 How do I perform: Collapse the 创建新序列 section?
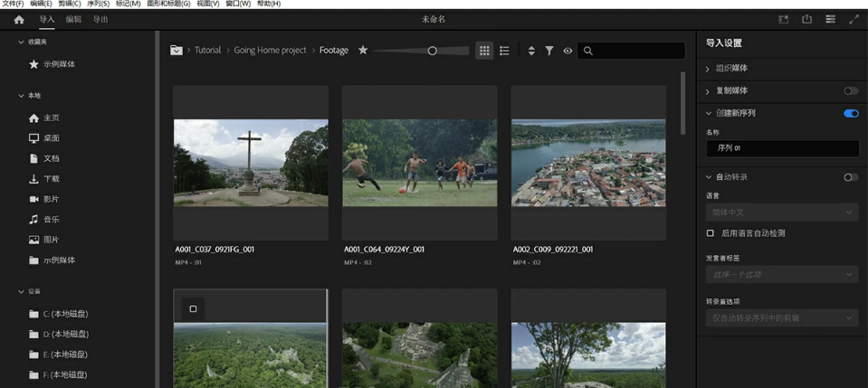708,113
